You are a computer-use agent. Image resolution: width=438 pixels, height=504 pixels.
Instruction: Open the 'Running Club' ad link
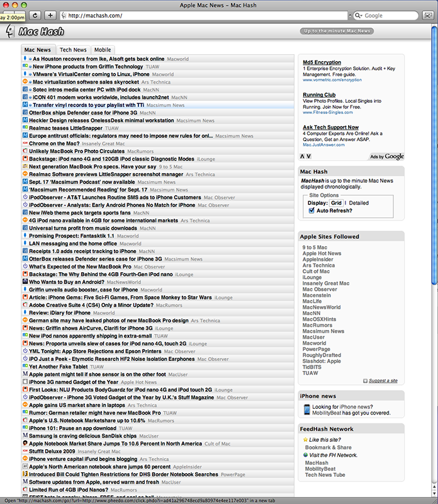[x=319, y=95]
